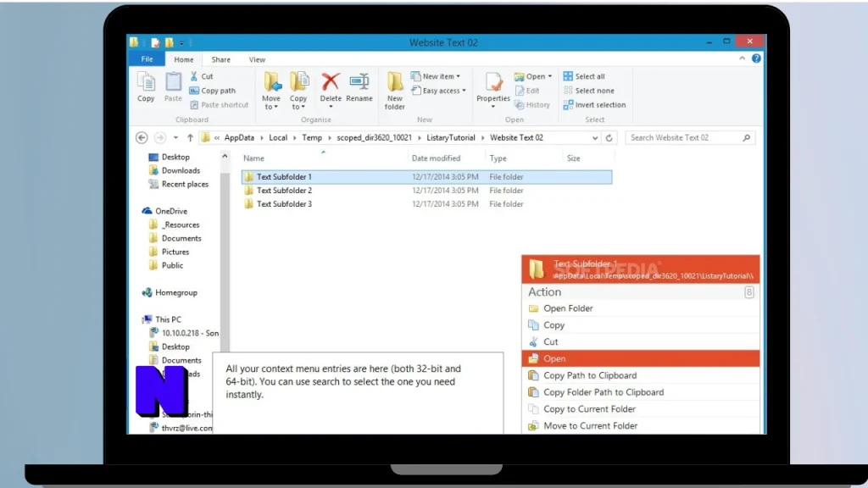Click Copy path in the ribbon
Image resolution: width=868 pixels, height=488 pixels.
point(213,91)
